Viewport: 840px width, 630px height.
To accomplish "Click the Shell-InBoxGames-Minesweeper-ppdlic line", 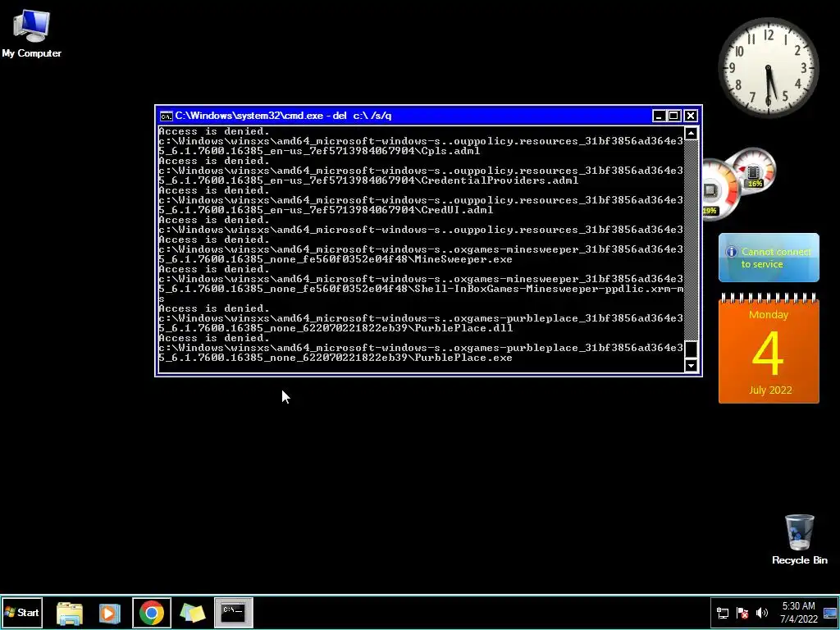I will tap(421, 289).
